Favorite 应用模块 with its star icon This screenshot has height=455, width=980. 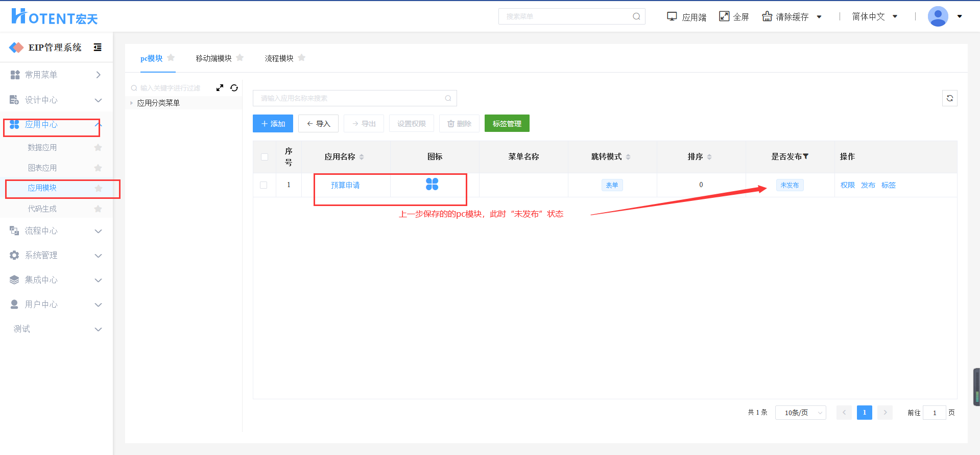point(98,188)
